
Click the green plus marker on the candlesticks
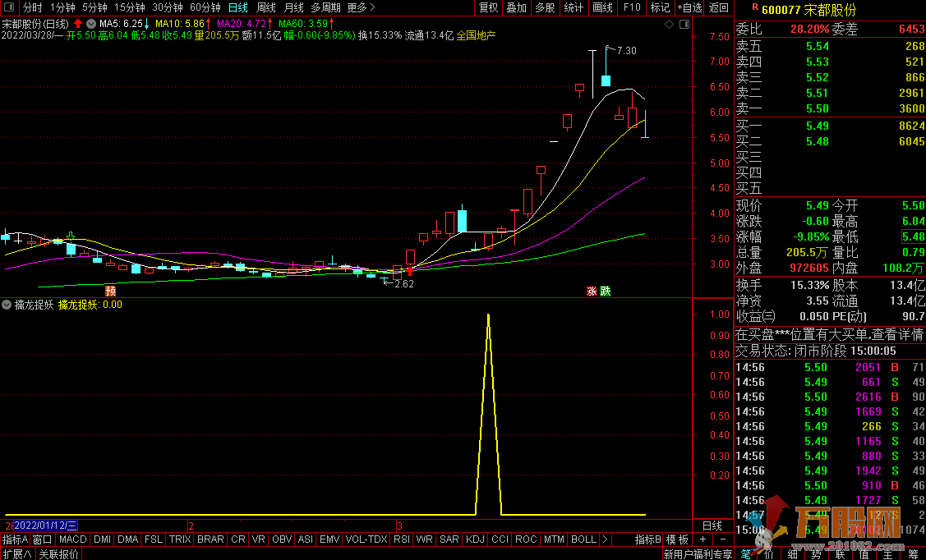[71, 236]
